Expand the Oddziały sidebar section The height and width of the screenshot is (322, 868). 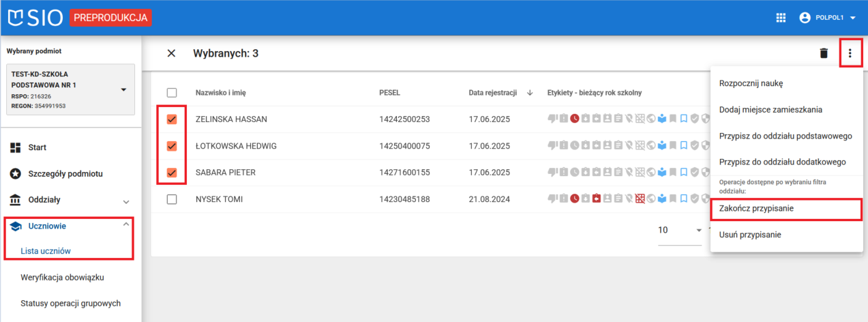125,201
